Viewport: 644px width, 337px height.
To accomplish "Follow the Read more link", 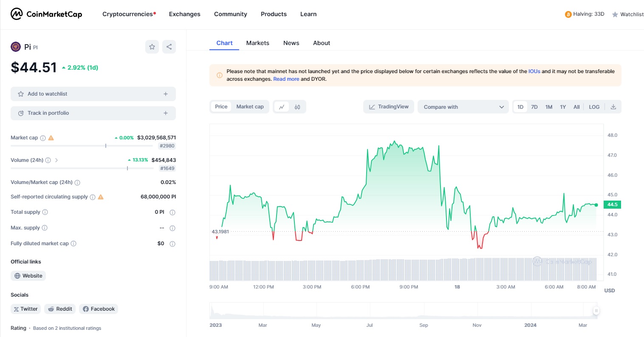I will click(286, 79).
